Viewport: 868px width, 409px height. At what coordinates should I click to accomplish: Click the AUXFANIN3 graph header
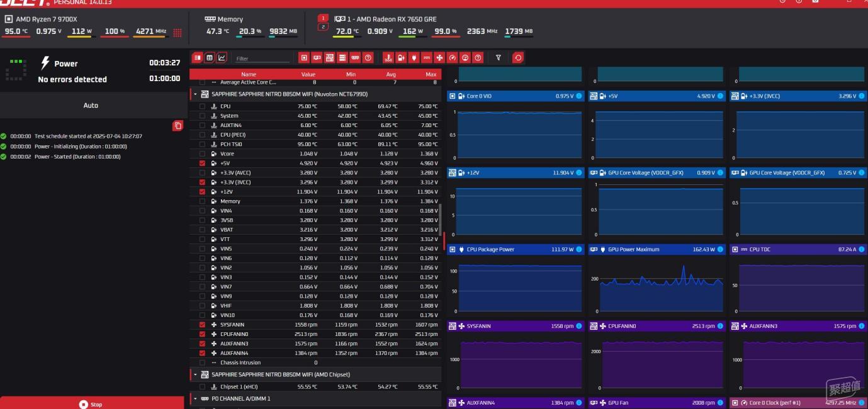798,327
